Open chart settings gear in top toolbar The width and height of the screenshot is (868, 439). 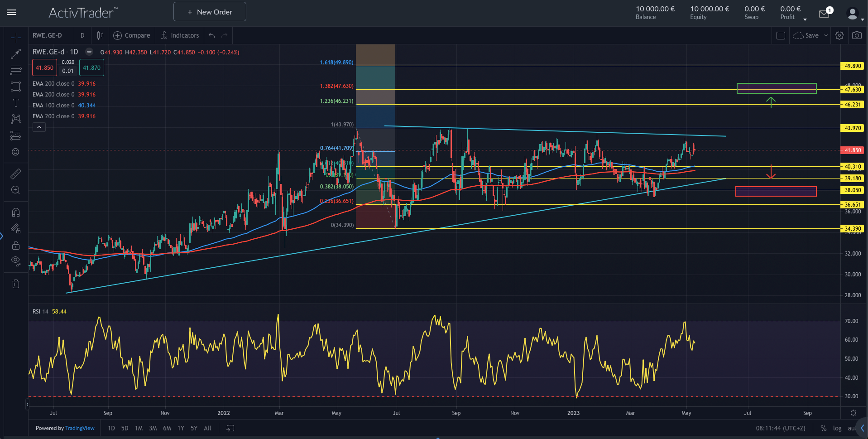[x=839, y=35]
